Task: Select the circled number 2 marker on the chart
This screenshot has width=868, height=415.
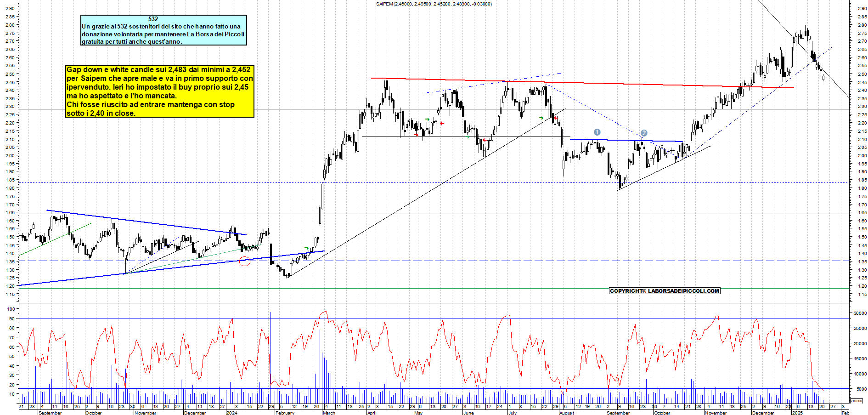Action: [x=644, y=133]
